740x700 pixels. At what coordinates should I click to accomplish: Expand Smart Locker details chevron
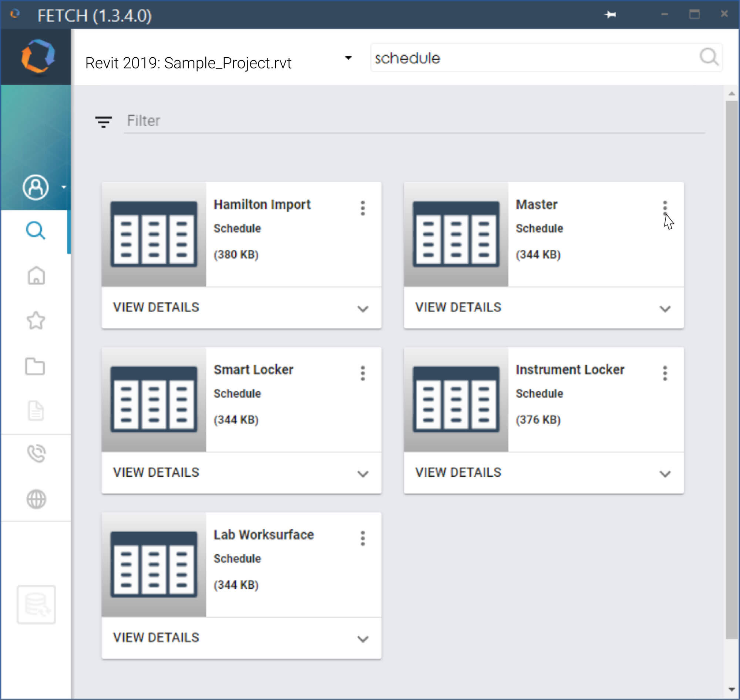[363, 474]
